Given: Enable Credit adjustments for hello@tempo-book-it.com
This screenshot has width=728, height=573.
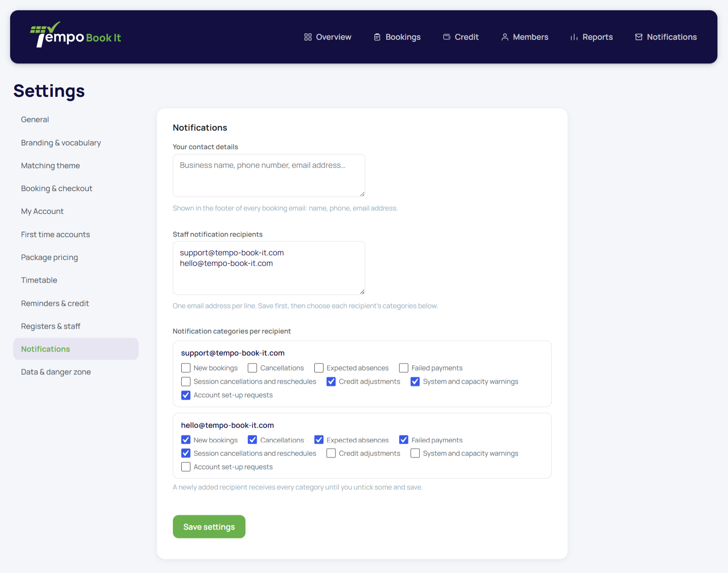Looking at the screenshot, I should pyautogui.click(x=331, y=453).
